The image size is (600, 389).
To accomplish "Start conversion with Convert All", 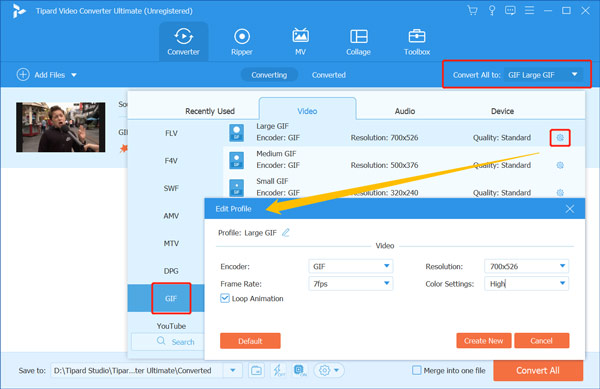I will coord(538,370).
